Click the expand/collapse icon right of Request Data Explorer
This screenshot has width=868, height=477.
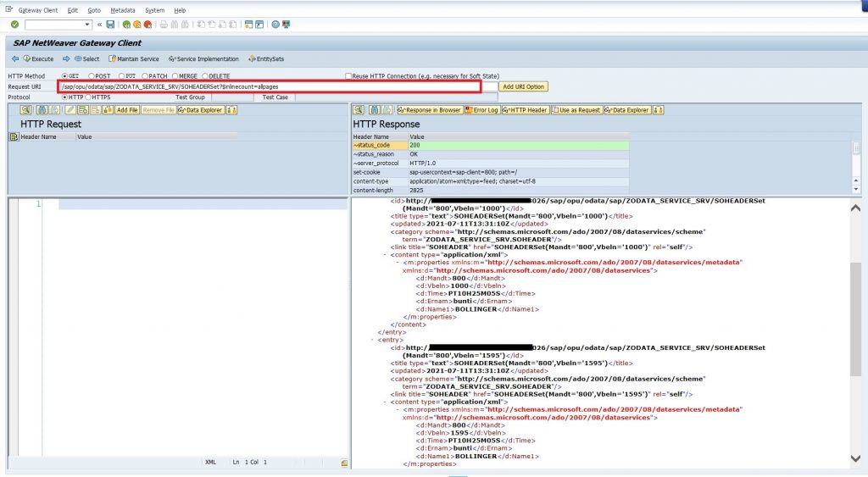click(232, 109)
